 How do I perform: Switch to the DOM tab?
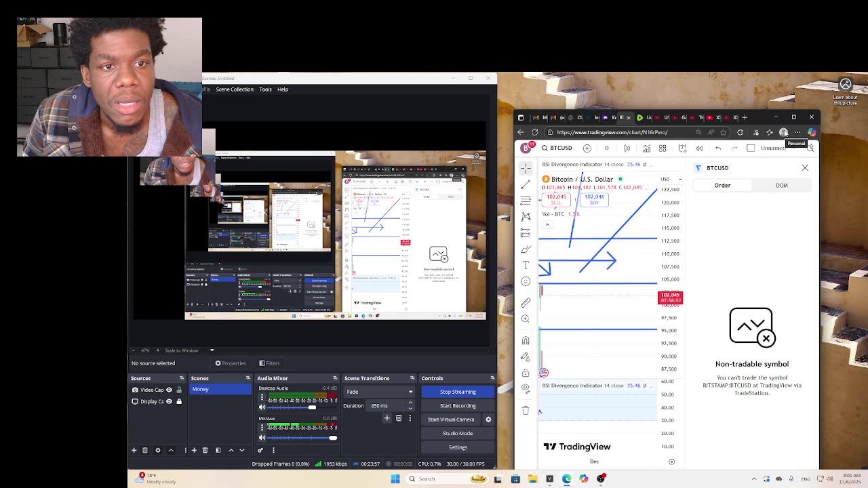(x=782, y=185)
